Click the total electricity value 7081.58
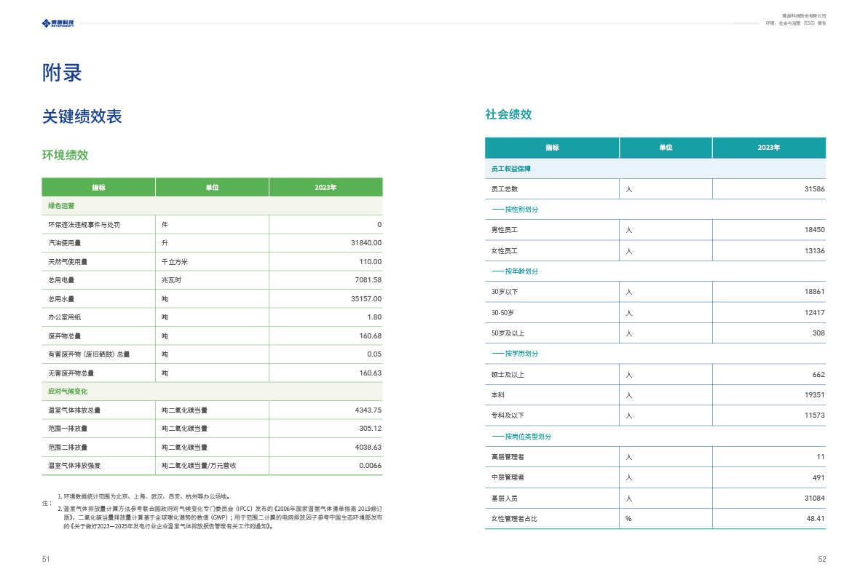The height and width of the screenshot is (588, 868). tap(366, 280)
